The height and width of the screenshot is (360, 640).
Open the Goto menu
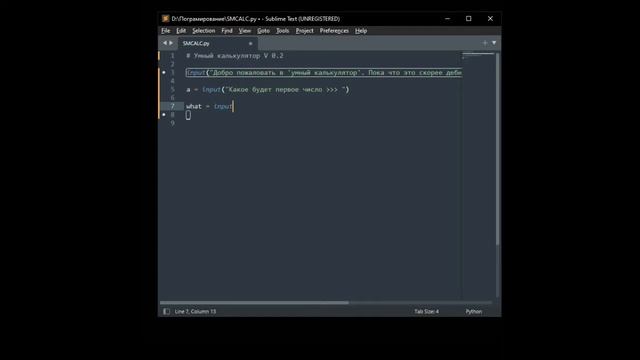[263, 31]
